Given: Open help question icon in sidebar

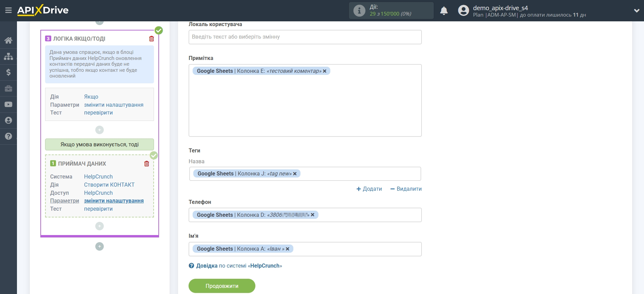Looking at the screenshot, I should click(8, 136).
